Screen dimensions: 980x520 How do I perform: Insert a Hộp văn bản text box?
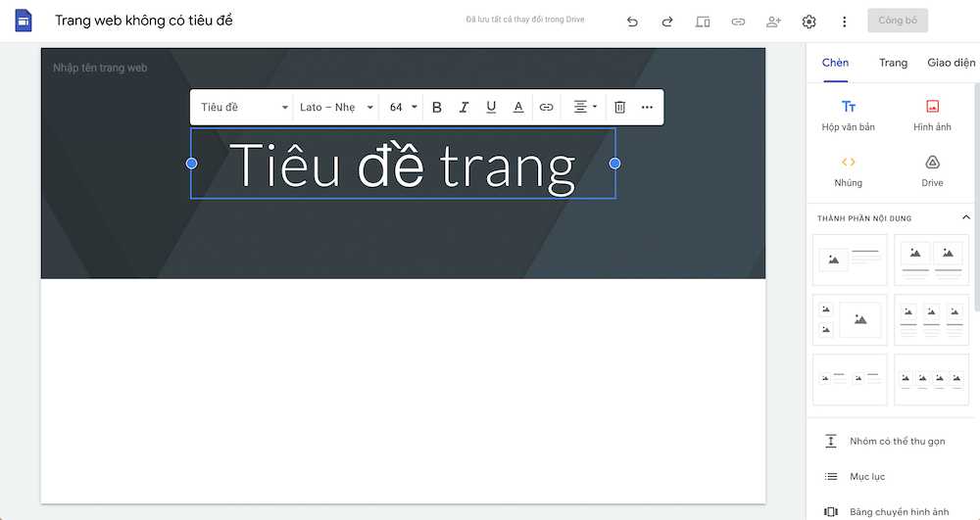(848, 116)
